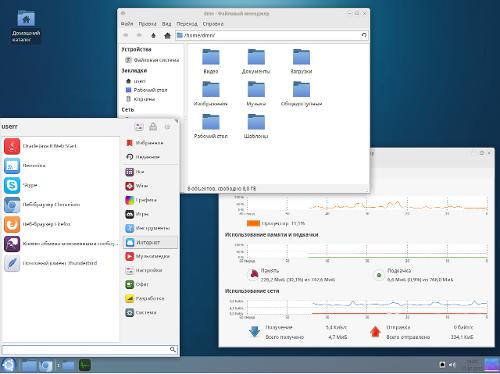Select the Графика (Graphics) category
Viewport: 500px width, 374px height.
(x=151, y=200)
